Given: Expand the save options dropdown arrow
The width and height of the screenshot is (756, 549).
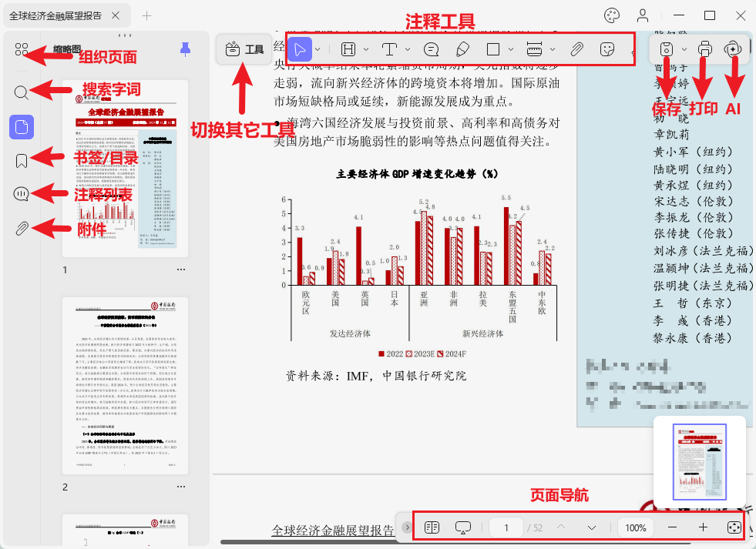Looking at the screenshot, I should pos(684,49).
